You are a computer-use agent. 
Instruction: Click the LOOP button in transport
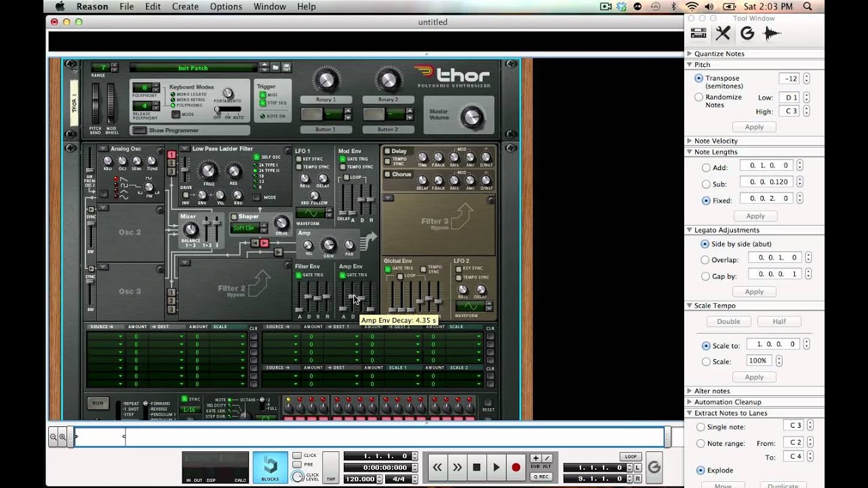[x=631, y=457]
